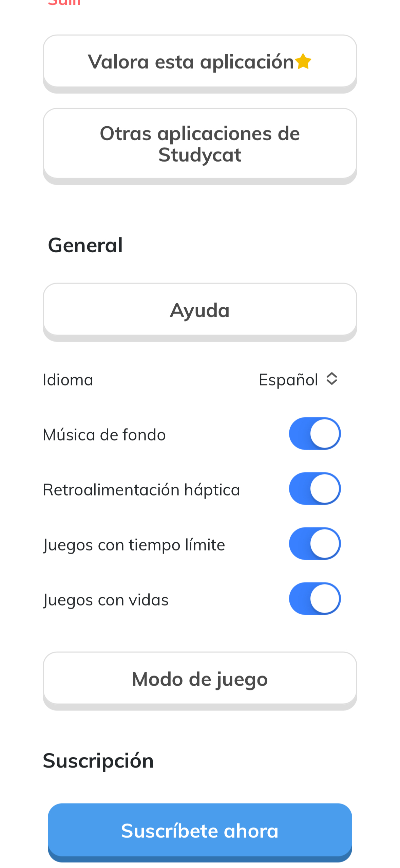This screenshot has height=868, width=400.
Task: Tap the General section heading
Action: coord(85,245)
